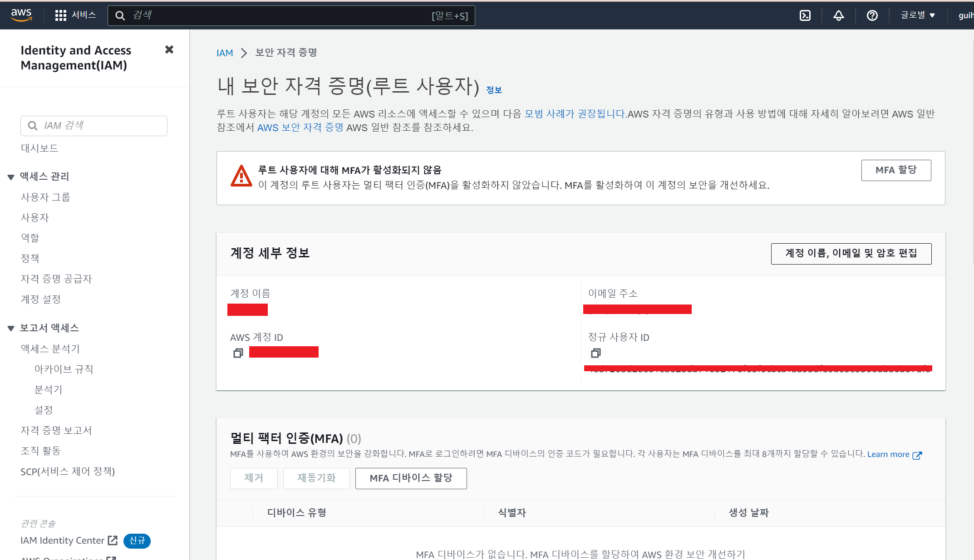The width and height of the screenshot is (974, 560).
Task: Copy the AWS account ID
Action: tap(238, 353)
